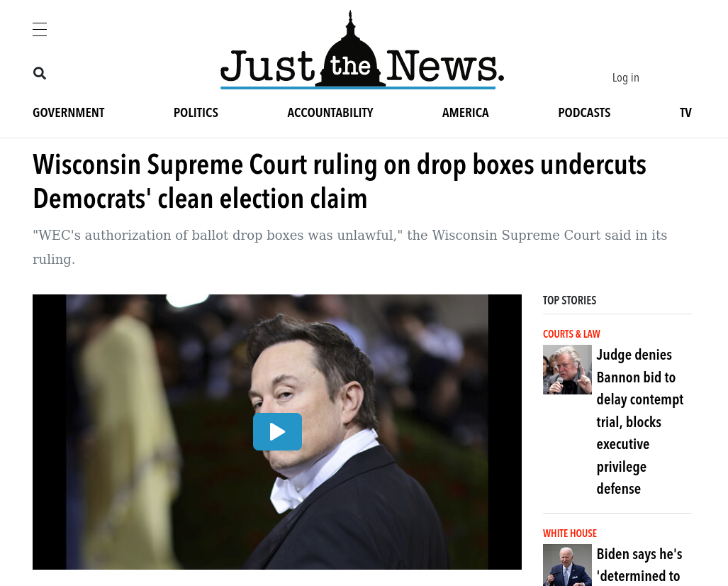The height and width of the screenshot is (586, 728).
Task: Go to the Politics section
Action: pos(196,113)
